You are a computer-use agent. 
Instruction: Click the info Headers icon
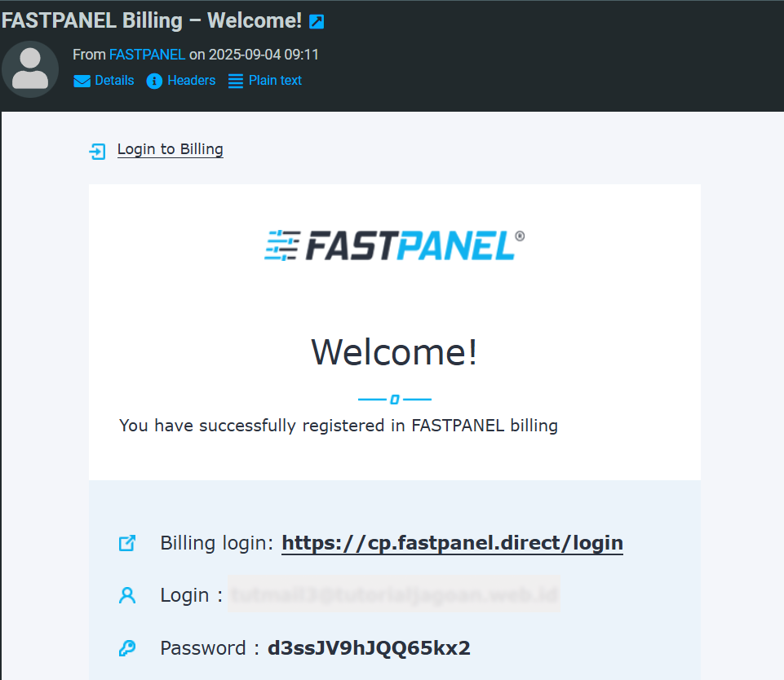[154, 81]
